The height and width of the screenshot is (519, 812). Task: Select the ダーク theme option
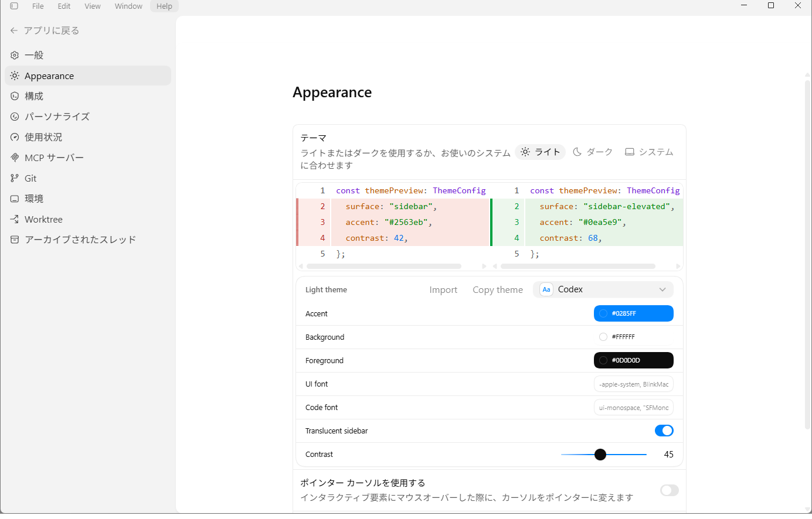tap(593, 152)
